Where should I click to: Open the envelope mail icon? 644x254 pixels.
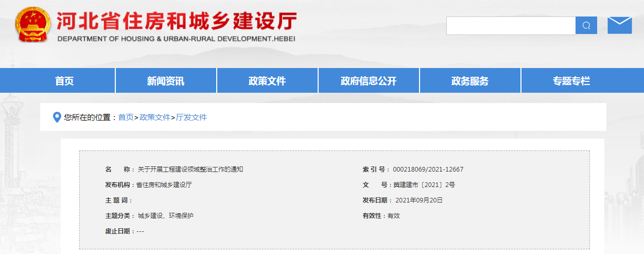pos(619,25)
